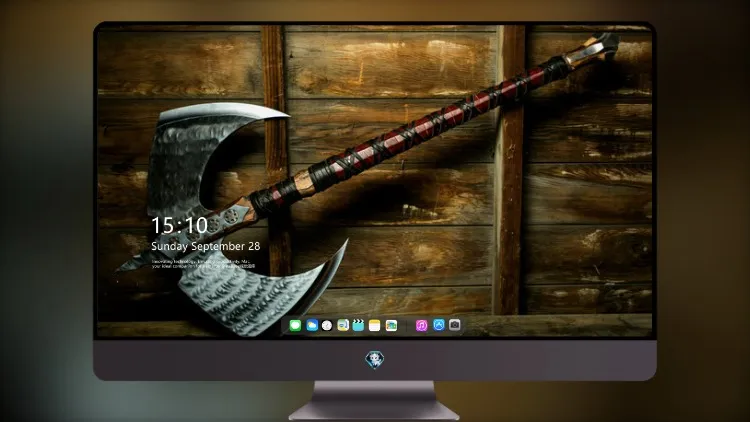Viewport: 750px width, 422px height.
Task: Open the yellow Notes app in the dock
Action: 375,326
